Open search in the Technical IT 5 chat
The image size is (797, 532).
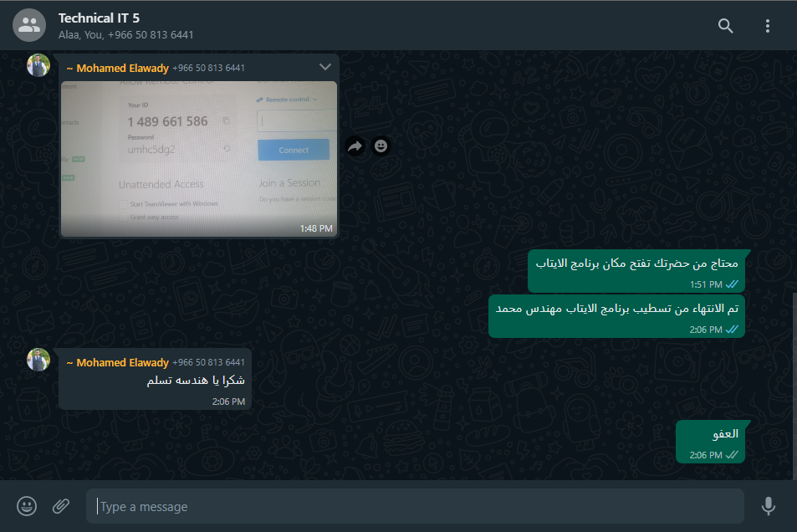(x=725, y=25)
